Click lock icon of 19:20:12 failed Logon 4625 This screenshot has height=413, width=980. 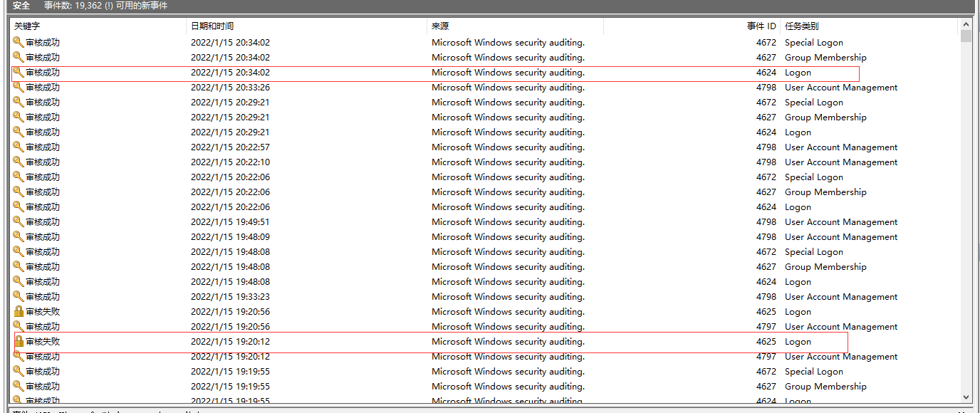pyautogui.click(x=19, y=341)
